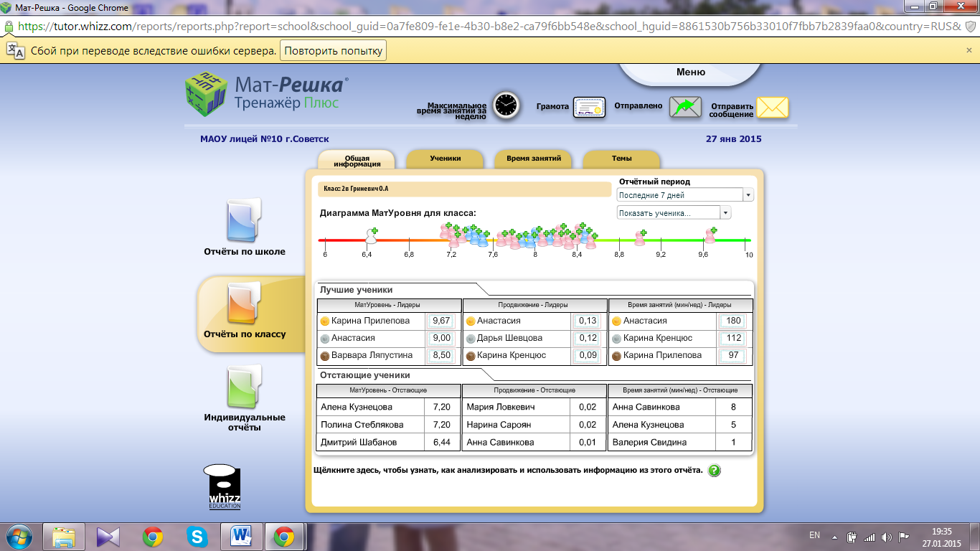Screen dimensions: 980x551
Task: Close the translation error bar
Action: pos(969,50)
